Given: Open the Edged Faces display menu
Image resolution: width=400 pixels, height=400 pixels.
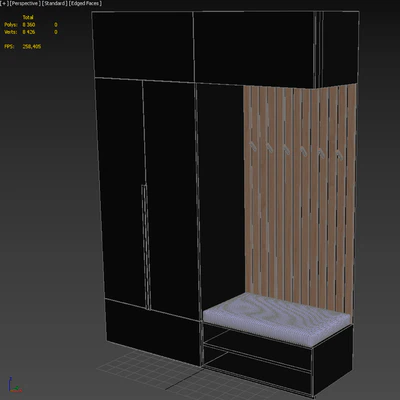Looking at the screenshot, I should tap(85, 3).
